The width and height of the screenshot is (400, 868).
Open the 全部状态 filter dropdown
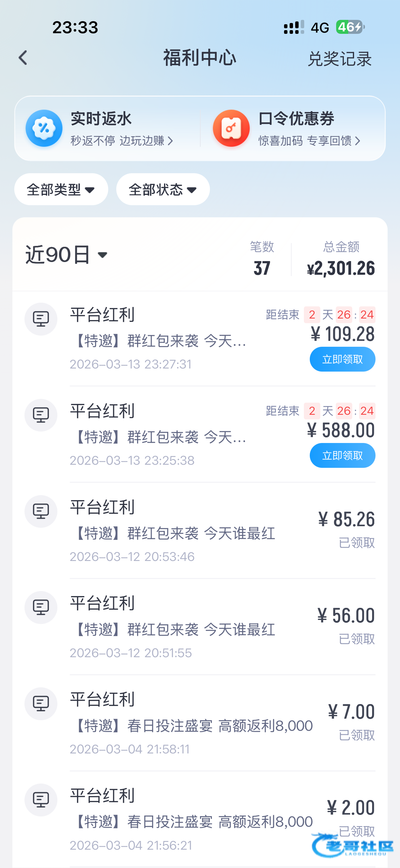163,189
